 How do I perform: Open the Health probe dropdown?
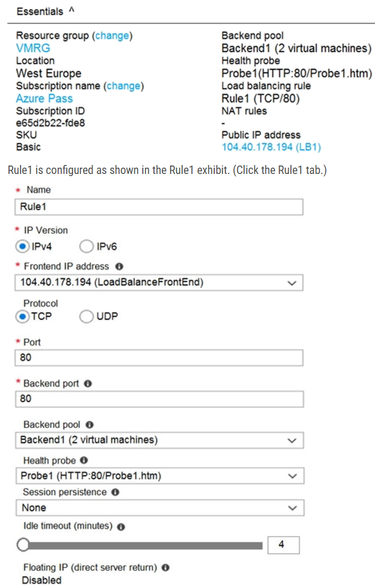click(x=292, y=476)
